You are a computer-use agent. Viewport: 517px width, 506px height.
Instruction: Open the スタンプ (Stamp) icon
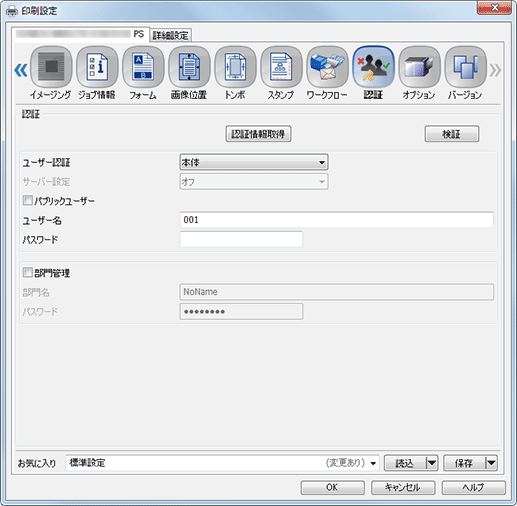(281, 67)
